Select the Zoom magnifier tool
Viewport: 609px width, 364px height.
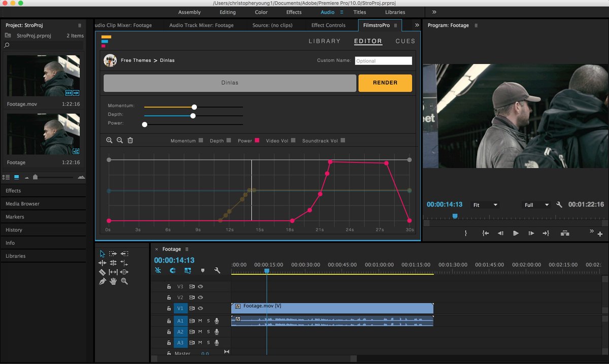pos(124,281)
